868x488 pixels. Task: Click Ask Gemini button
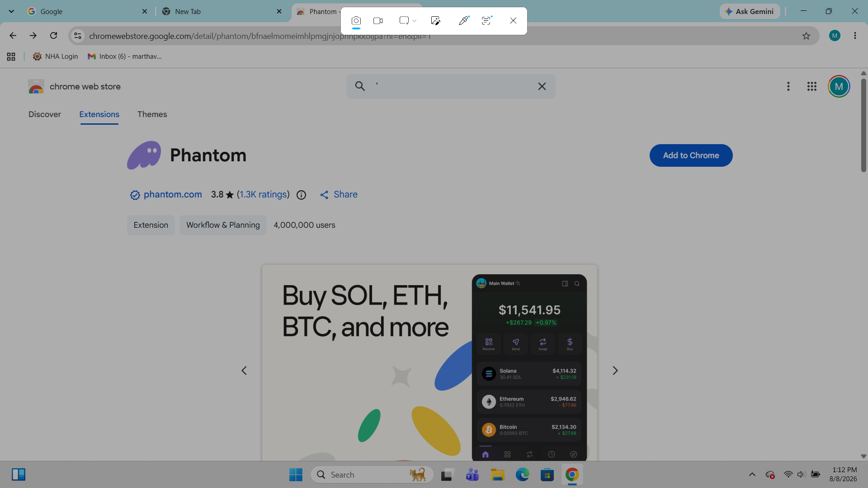[x=750, y=11]
